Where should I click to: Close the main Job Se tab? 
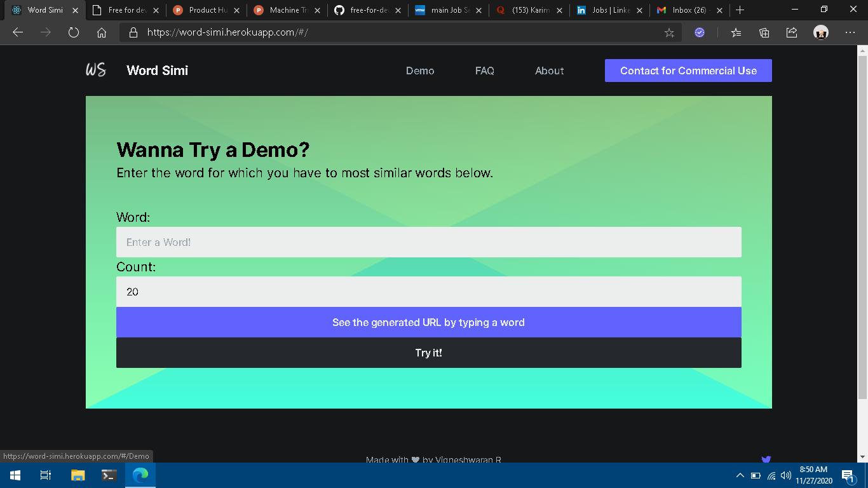(478, 10)
